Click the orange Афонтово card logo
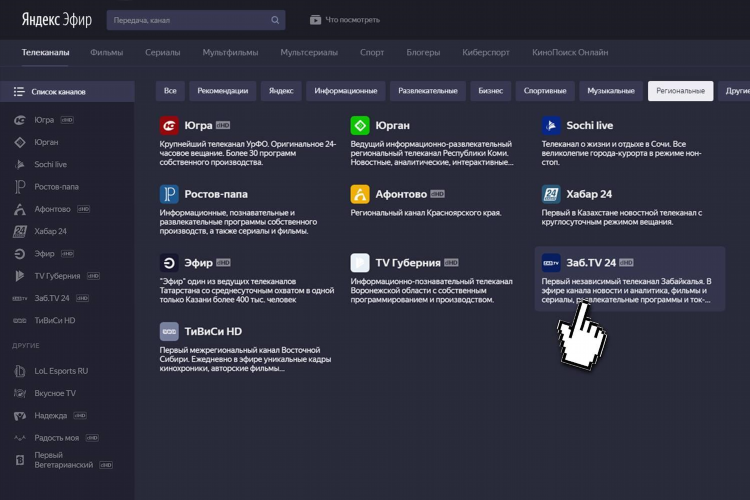The height and width of the screenshot is (500, 750). click(360, 194)
